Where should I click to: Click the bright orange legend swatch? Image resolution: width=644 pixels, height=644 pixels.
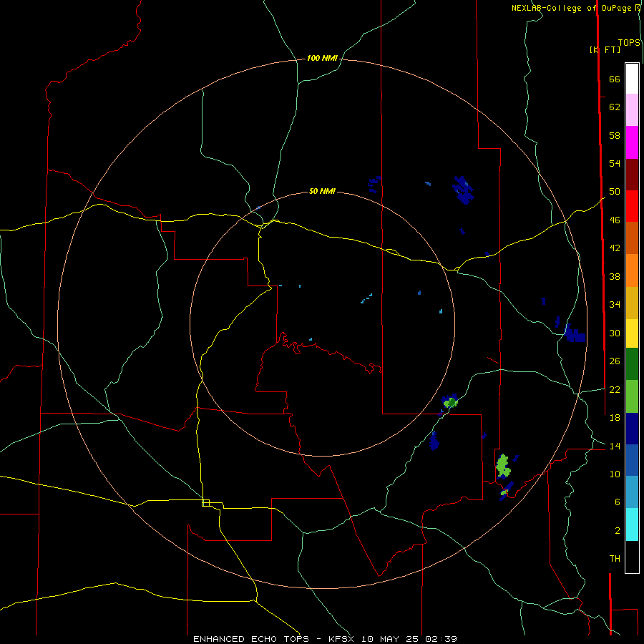click(632, 270)
